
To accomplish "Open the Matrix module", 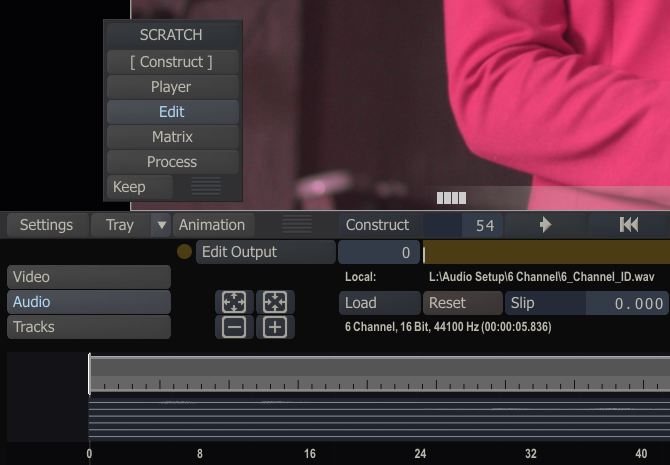I will 172,137.
